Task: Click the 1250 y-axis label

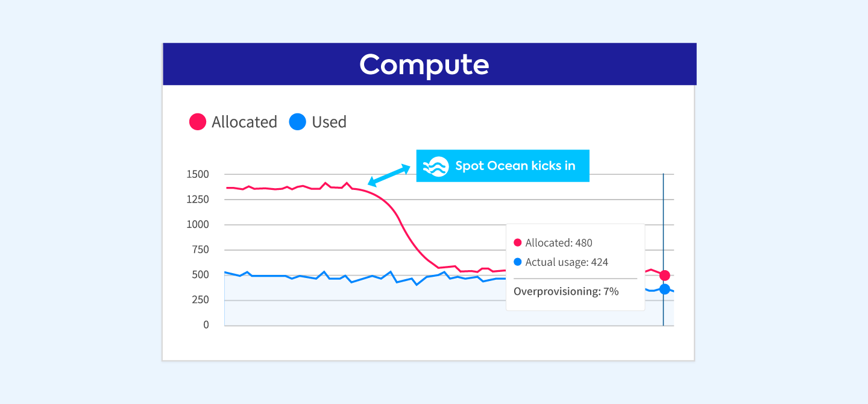Action: [x=198, y=200]
